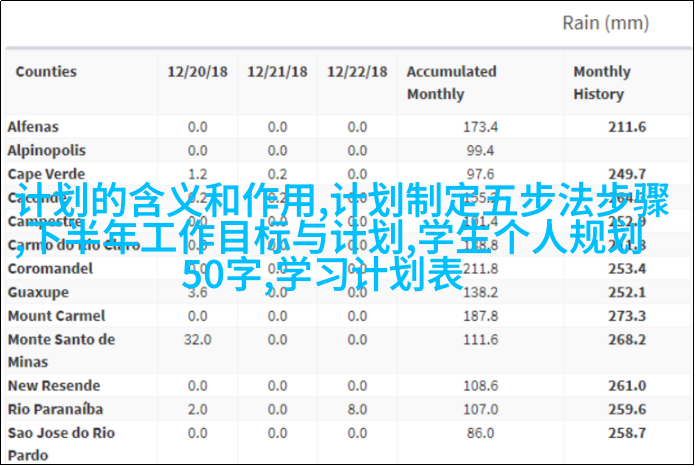The image size is (695, 466).
Task: Click the Rio Paranaíba county name
Action: click(54, 409)
